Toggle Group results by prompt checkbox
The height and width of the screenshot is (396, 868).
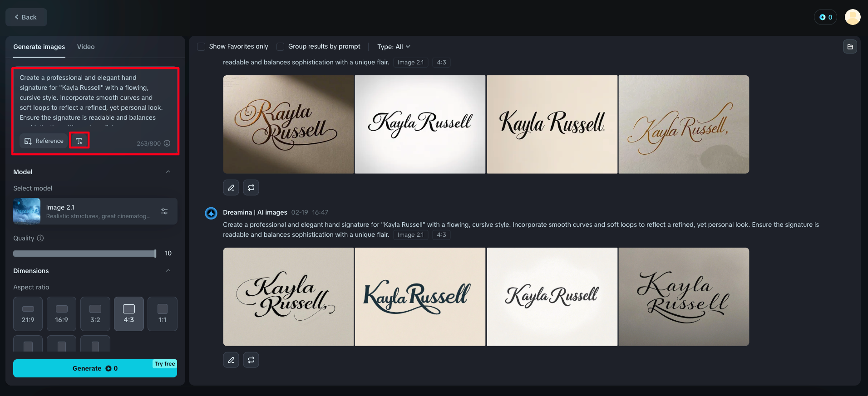[x=281, y=47]
